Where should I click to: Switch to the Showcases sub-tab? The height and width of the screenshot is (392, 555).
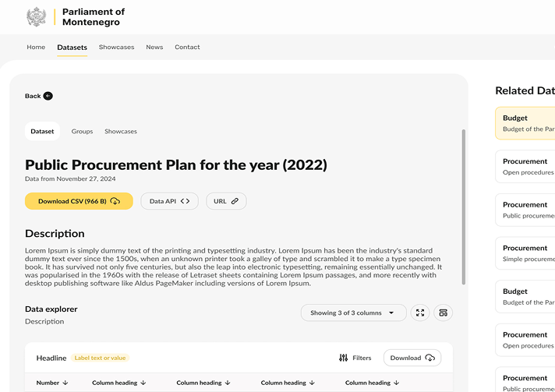coord(121,132)
